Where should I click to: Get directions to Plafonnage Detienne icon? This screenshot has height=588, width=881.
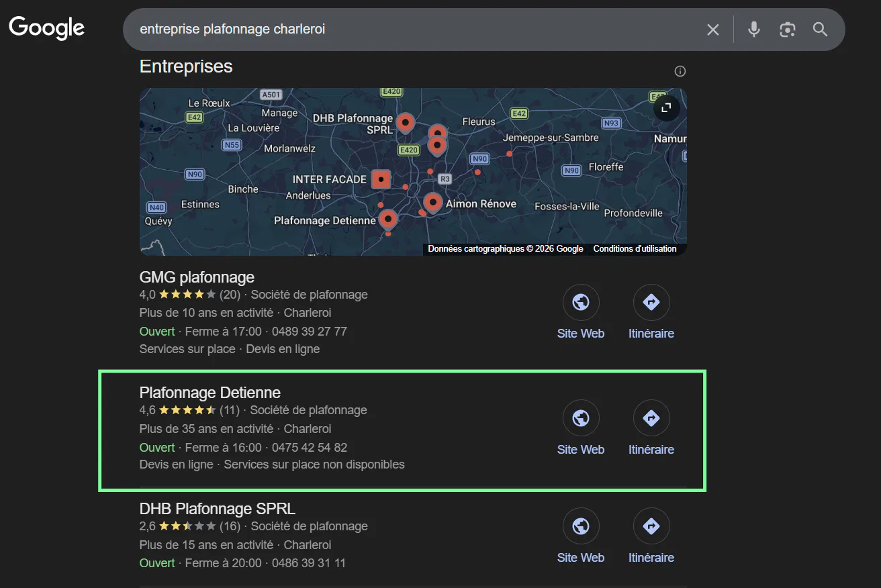coord(651,418)
